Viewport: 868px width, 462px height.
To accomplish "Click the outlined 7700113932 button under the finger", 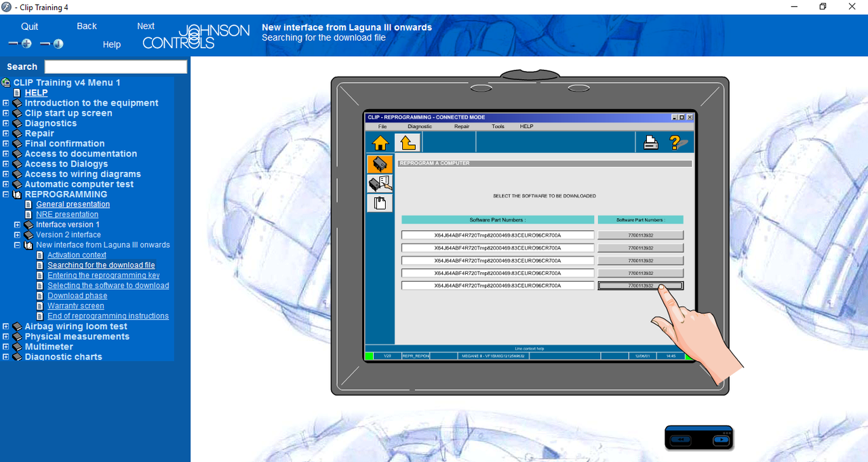I will coord(640,286).
